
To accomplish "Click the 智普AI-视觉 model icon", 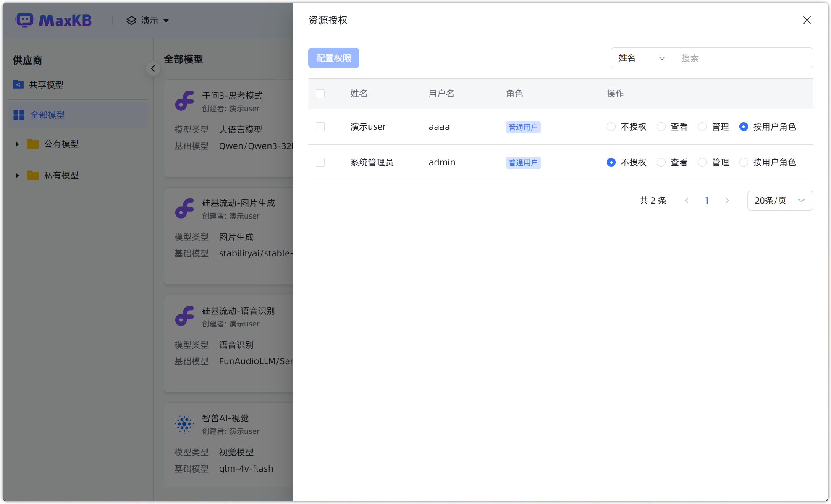I will click(185, 424).
